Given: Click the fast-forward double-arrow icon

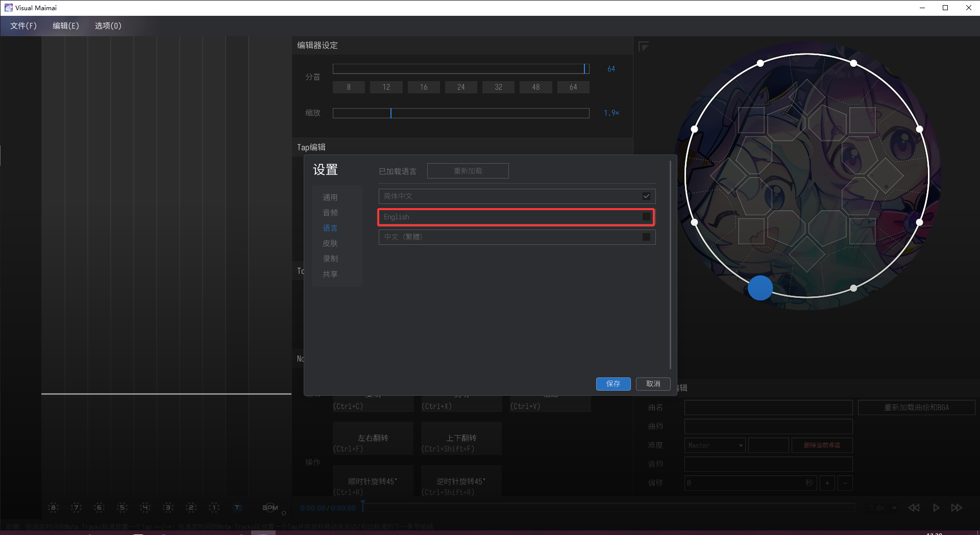Looking at the screenshot, I should [x=957, y=507].
